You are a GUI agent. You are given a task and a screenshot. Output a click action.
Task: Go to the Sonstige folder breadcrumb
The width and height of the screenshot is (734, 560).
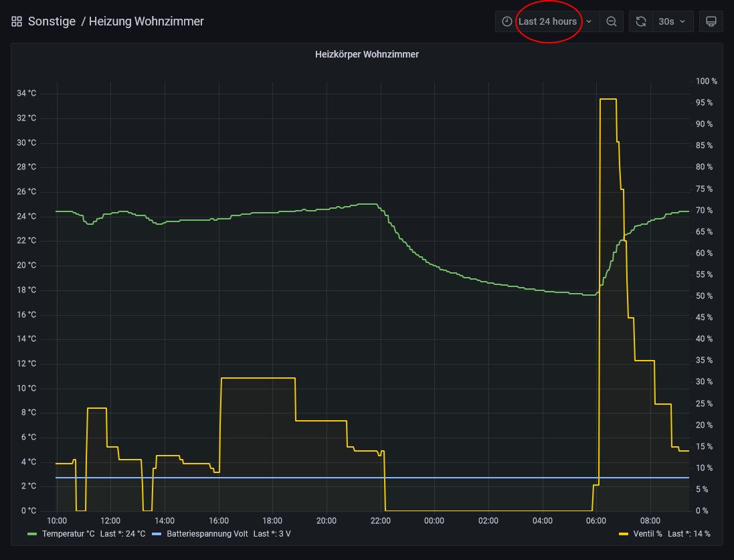tap(52, 21)
